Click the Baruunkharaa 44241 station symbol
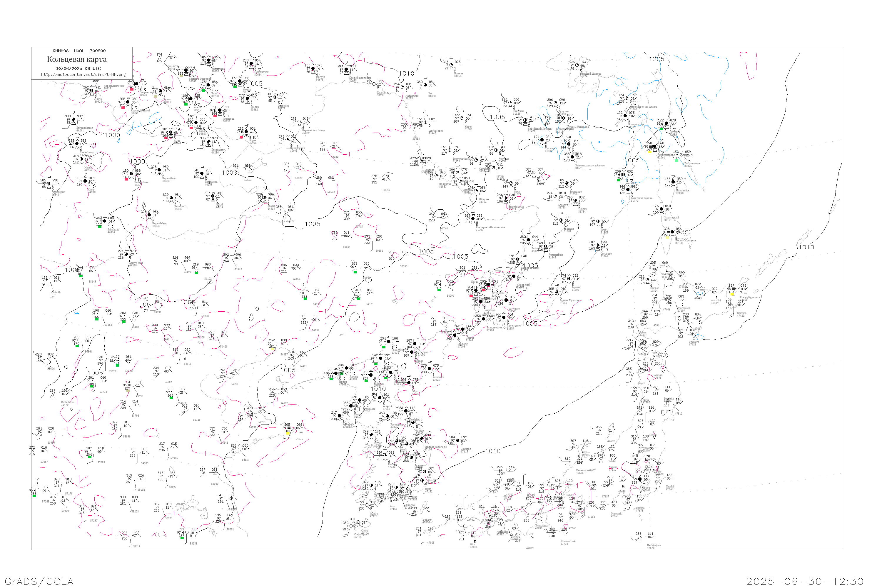882x588 pixels. pyautogui.click(x=73, y=120)
